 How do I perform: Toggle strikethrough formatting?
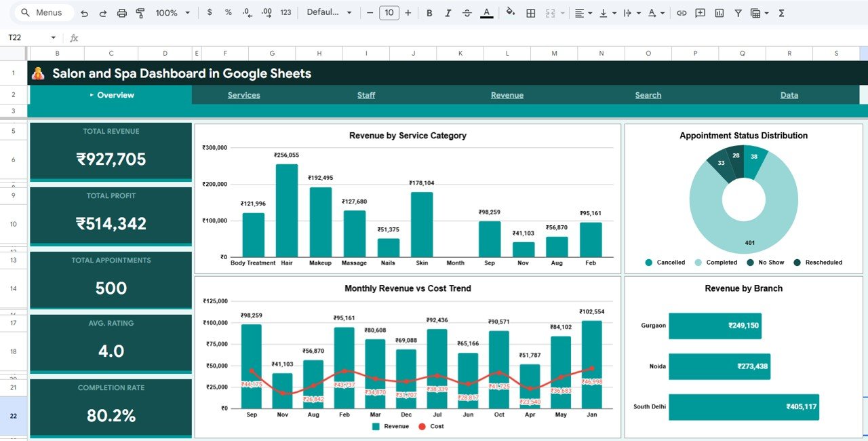click(467, 12)
